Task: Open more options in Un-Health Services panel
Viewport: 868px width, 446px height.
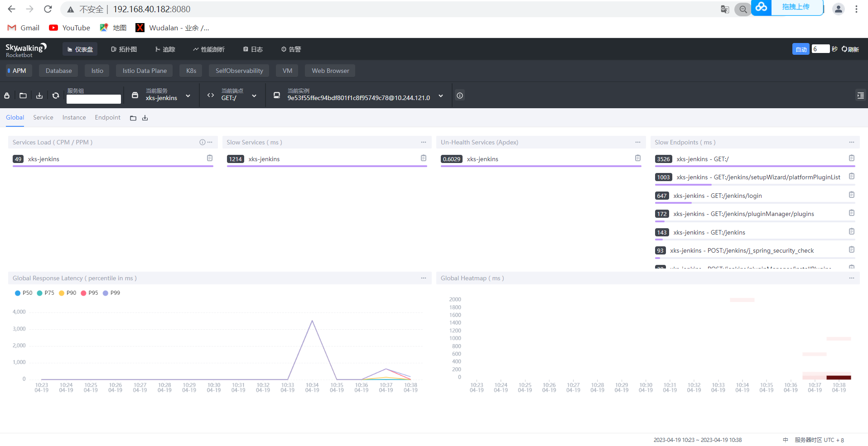Action: pos(638,142)
